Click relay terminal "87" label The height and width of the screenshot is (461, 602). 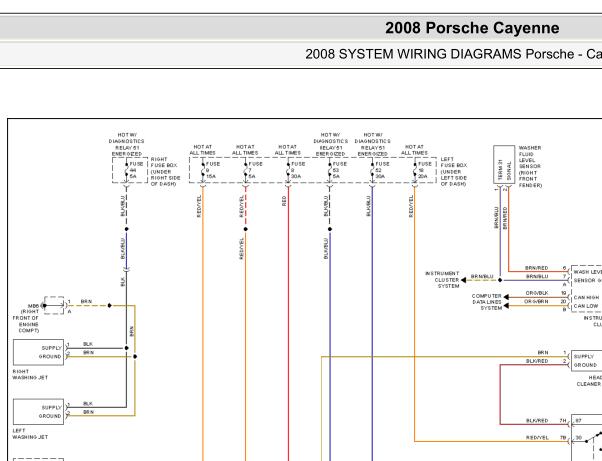tap(579, 421)
